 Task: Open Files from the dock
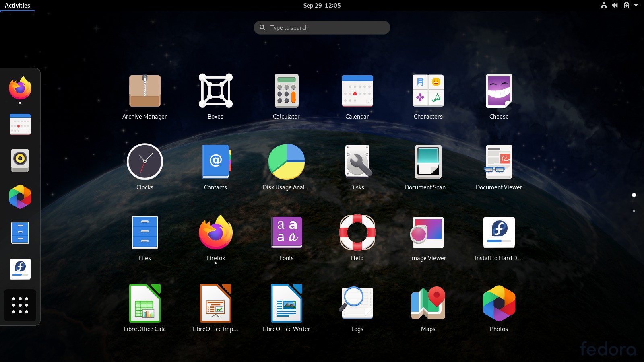[20, 233]
